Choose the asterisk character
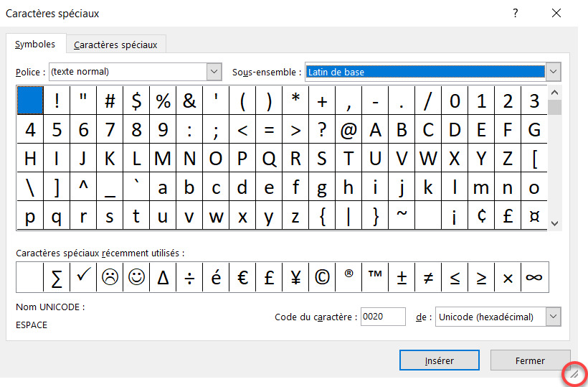This screenshot has height=387, width=588. [x=295, y=101]
